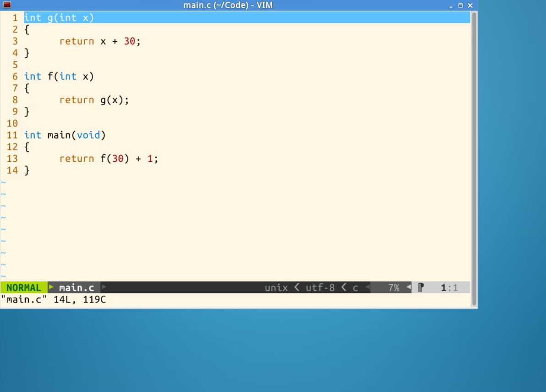
Task: Click the c filetype indicator in statusline
Action: pyautogui.click(x=356, y=288)
